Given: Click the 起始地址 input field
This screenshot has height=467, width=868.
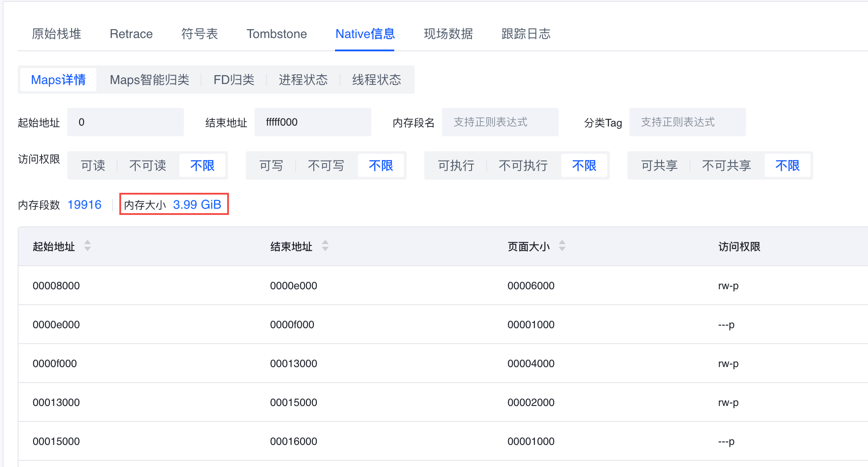Looking at the screenshot, I should (x=126, y=122).
